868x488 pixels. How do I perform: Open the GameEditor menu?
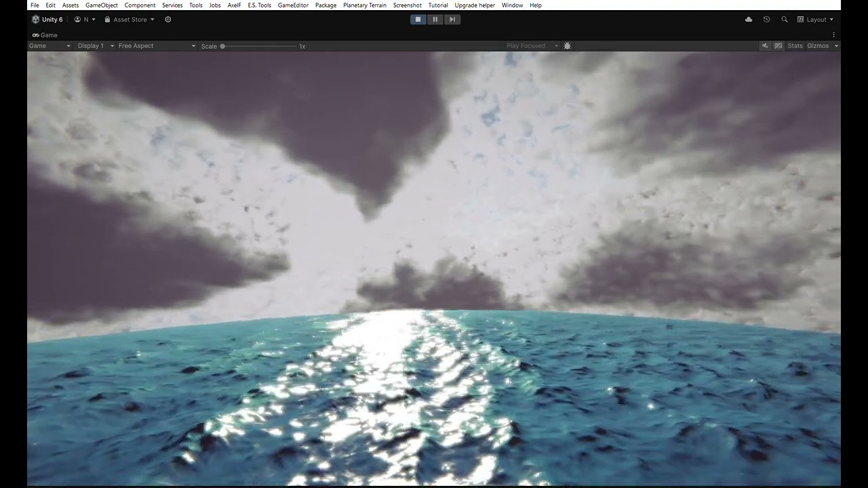coord(293,5)
